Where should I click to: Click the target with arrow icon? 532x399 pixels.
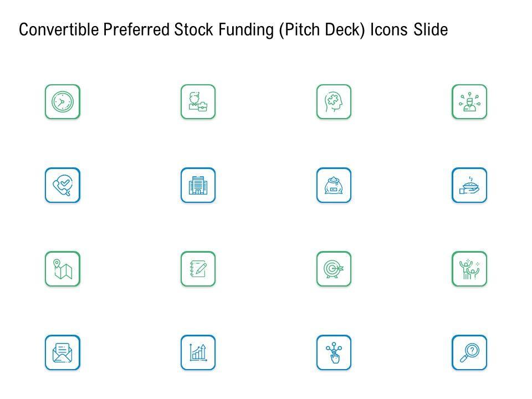334,269
